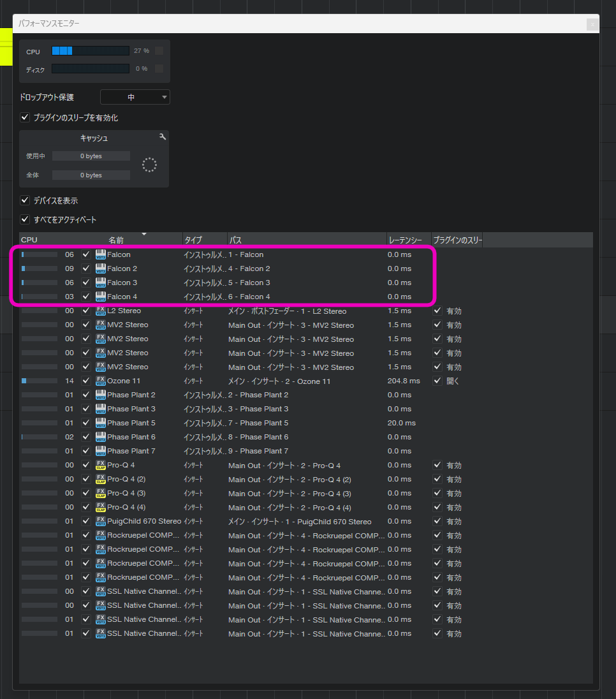This screenshot has height=699, width=616.
Task: Click the ディスク usage meter bar
Action: tap(91, 69)
